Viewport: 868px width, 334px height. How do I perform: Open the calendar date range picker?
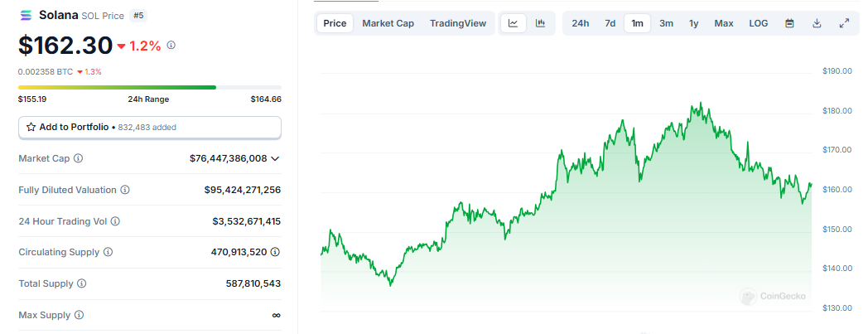point(789,23)
